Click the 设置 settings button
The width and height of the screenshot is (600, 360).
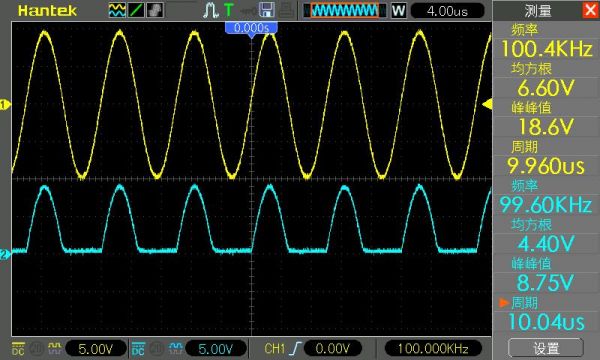546,349
